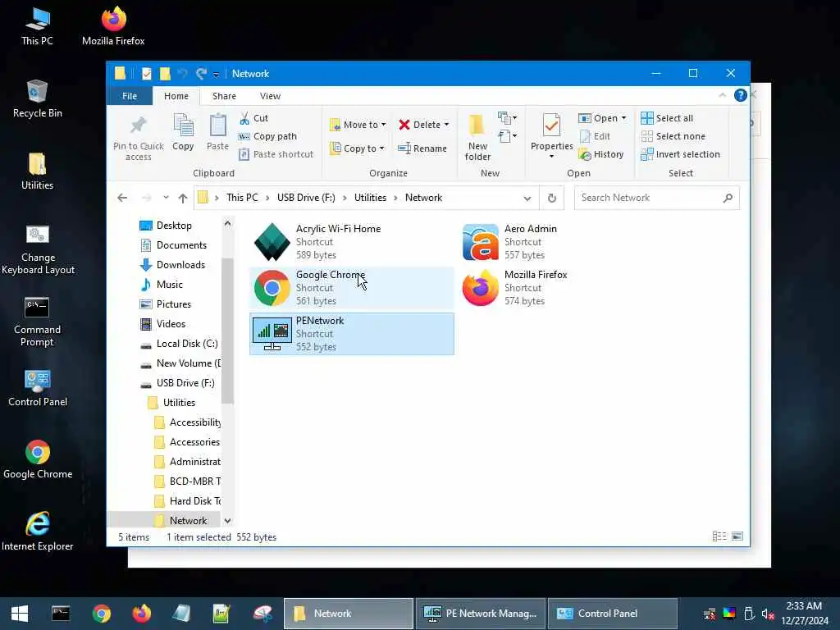Image resolution: width=840 pixels, height=630 pixels.
Task: Open the File ribbon tab
Action: [130, 96]
